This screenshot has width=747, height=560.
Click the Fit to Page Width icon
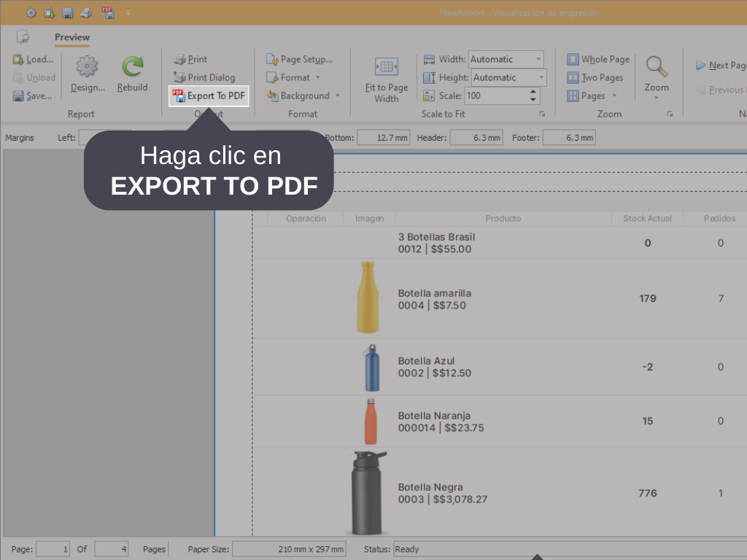tap(386, 68)
